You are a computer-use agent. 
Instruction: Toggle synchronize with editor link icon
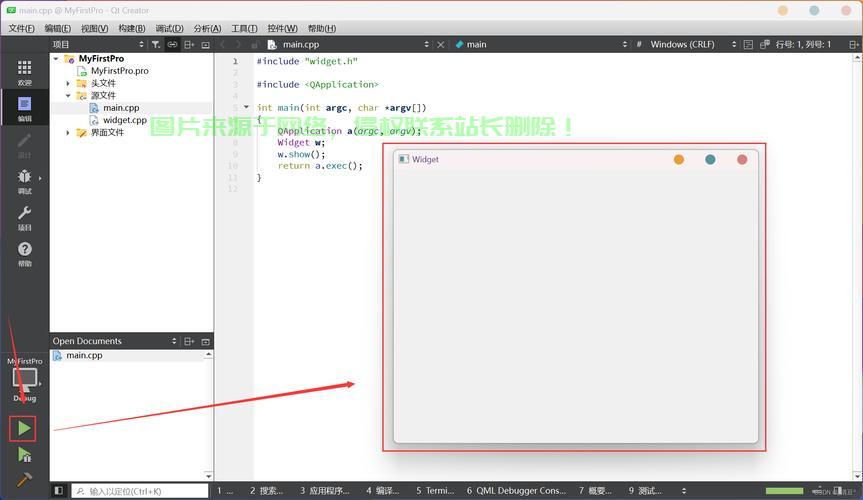click(x=172, y=45)
